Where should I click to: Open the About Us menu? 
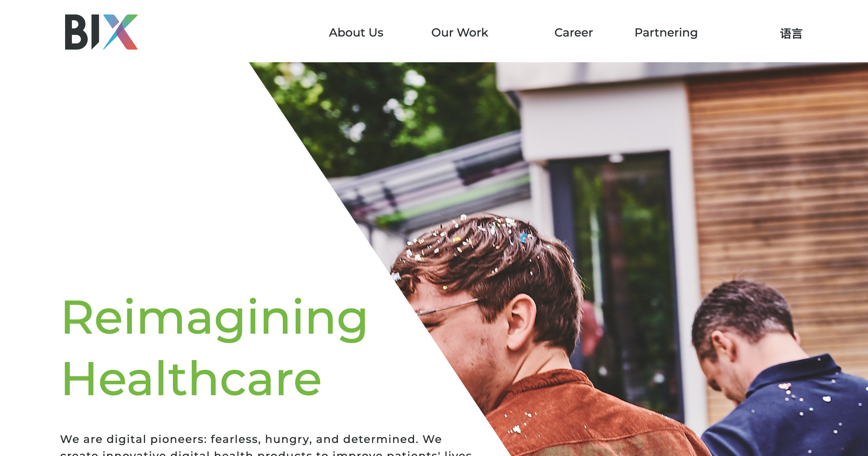[356, 33]
